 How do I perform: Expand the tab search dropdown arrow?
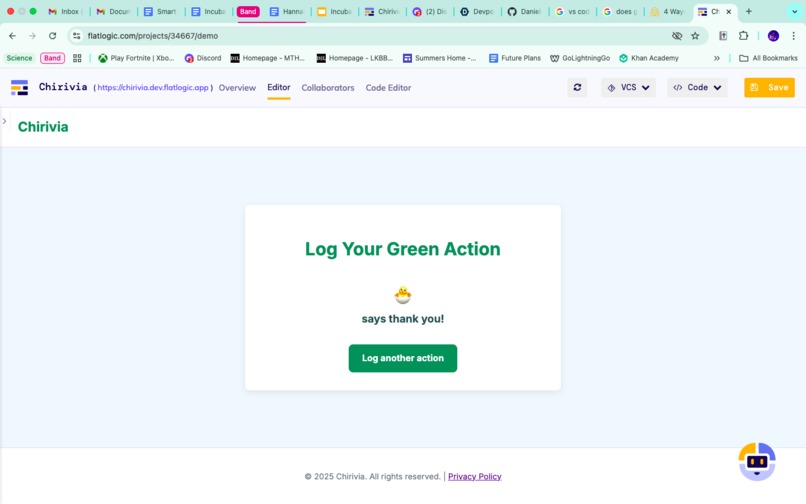click(x=794, y=11)
